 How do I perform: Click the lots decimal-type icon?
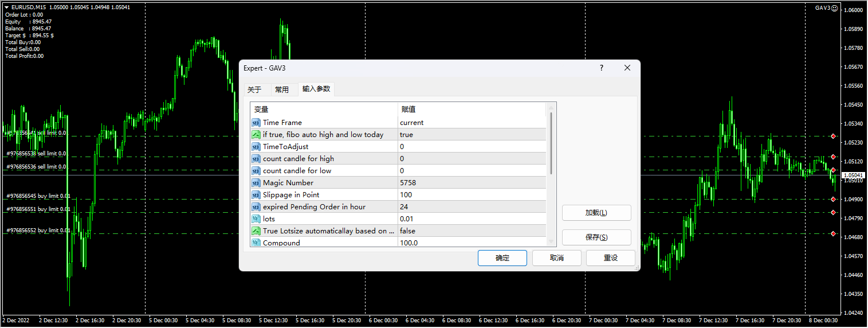tap(256, 219)
